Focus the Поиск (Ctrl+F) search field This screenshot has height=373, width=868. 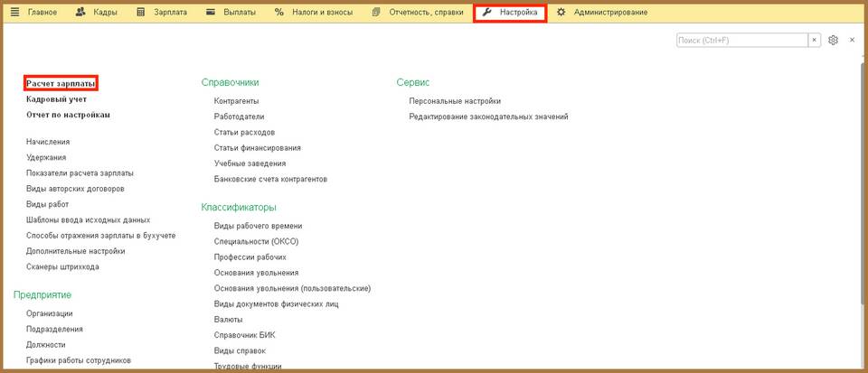click(741, 41)
